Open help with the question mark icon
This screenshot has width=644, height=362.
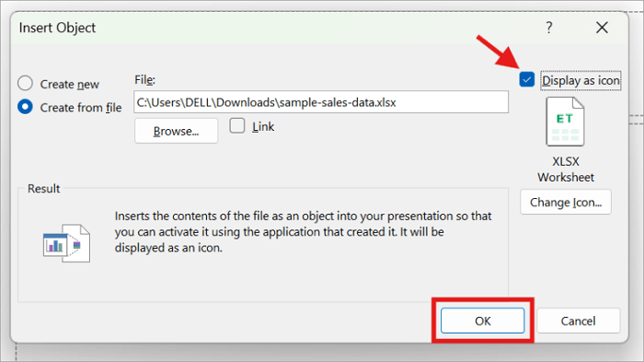[x=549, y=28]
